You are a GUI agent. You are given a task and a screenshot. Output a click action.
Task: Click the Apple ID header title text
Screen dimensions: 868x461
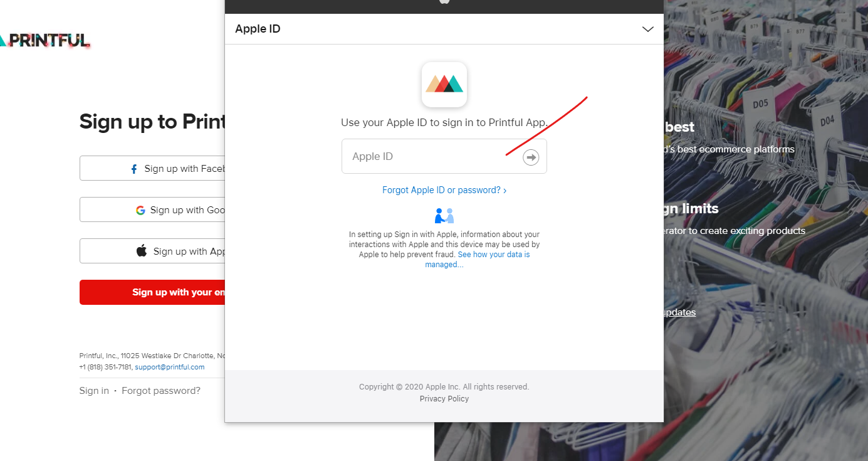(x=258, y=29)
